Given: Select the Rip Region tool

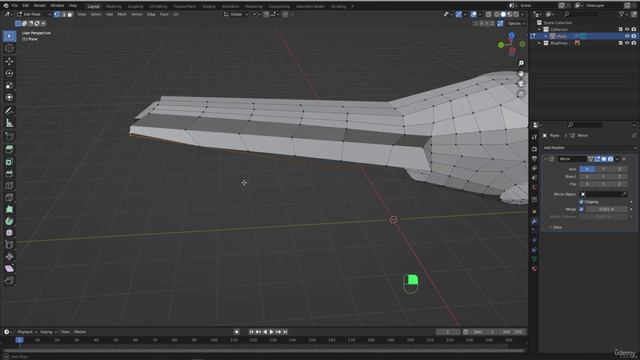Looking at the screenshot, I should [9, 280].
